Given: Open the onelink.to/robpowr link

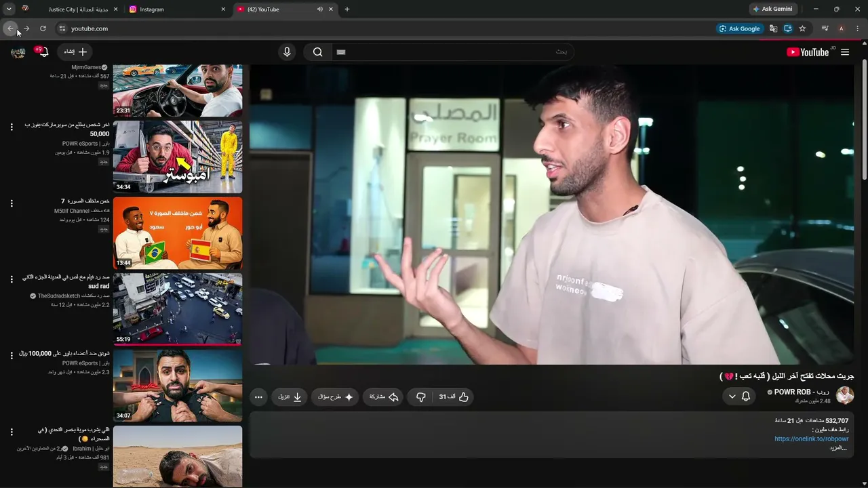Looking at the screenshot, I should pyautogui.click(x=811, y=439).
